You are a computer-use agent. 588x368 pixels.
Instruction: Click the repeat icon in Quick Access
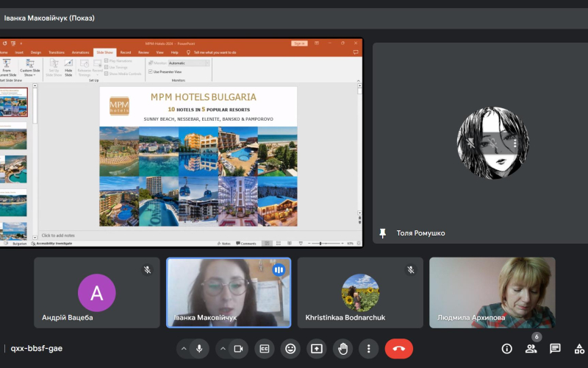[5, 43]
